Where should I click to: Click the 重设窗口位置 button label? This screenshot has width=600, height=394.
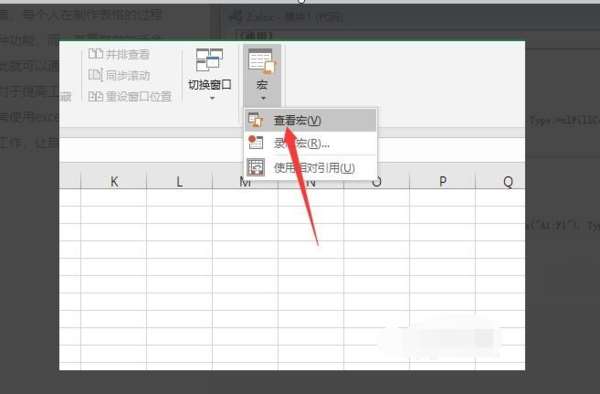pyautogui.click(x=139, y=97)
